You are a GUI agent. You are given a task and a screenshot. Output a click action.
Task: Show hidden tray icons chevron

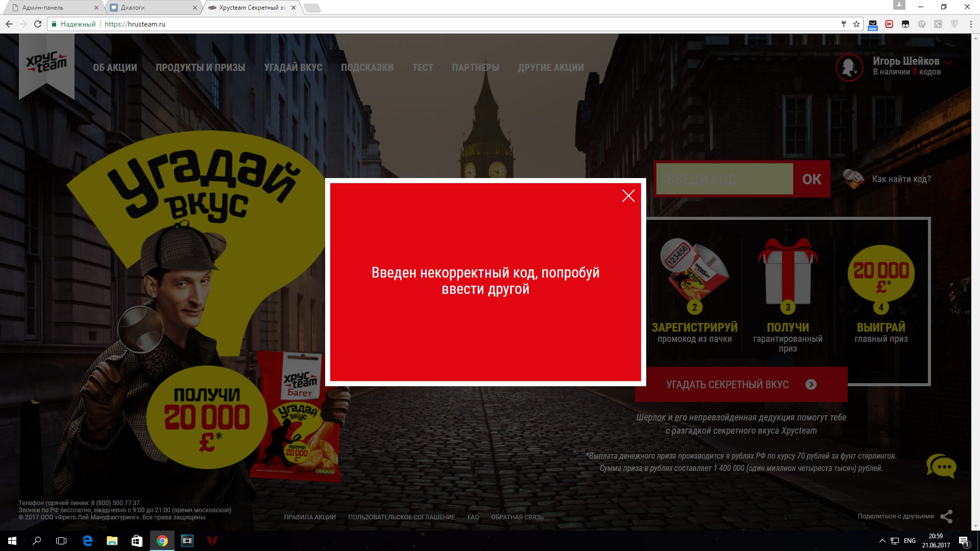882,541
